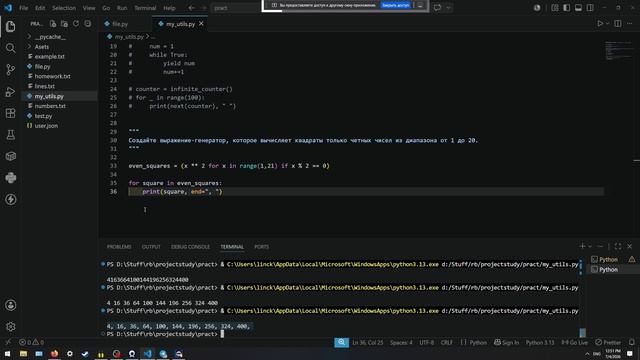Switch to the DEBUG CONSOLE tab
The image size is (640, 360).
190,247
